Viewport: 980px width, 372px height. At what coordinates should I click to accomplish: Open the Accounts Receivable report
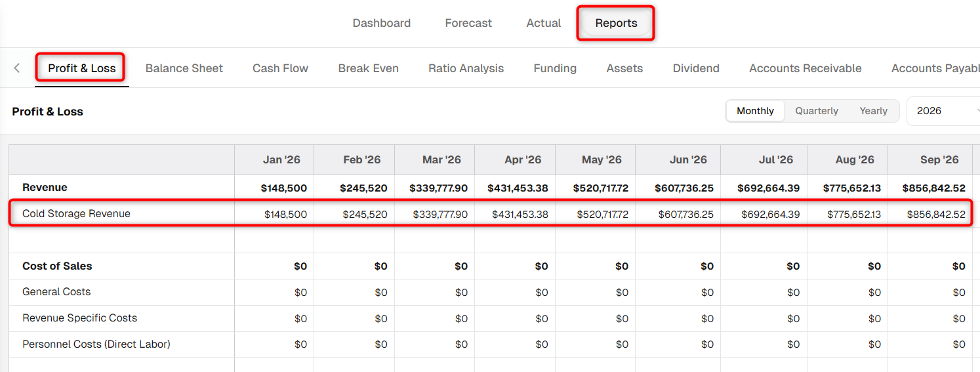coord(806,68)
